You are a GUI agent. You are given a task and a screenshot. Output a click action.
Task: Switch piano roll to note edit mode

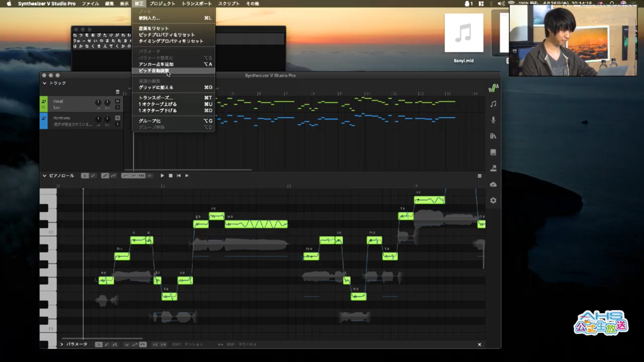[x=105, y=176]
